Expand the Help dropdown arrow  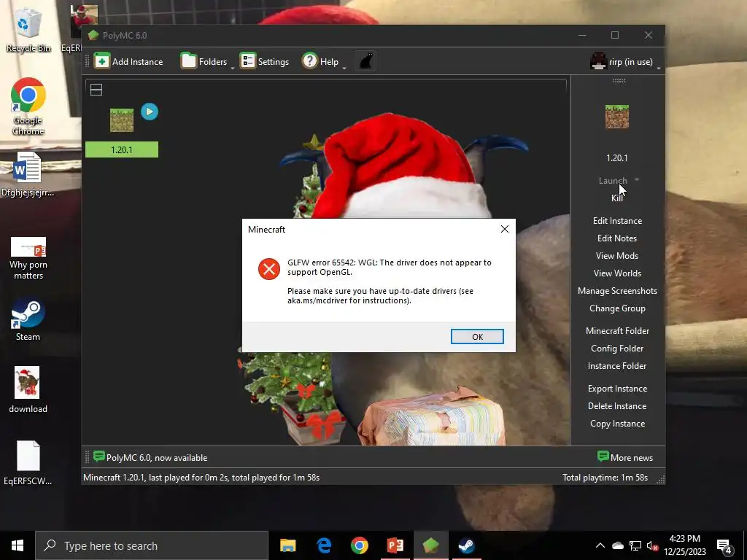pyautogui.click(x=344, y=67)
